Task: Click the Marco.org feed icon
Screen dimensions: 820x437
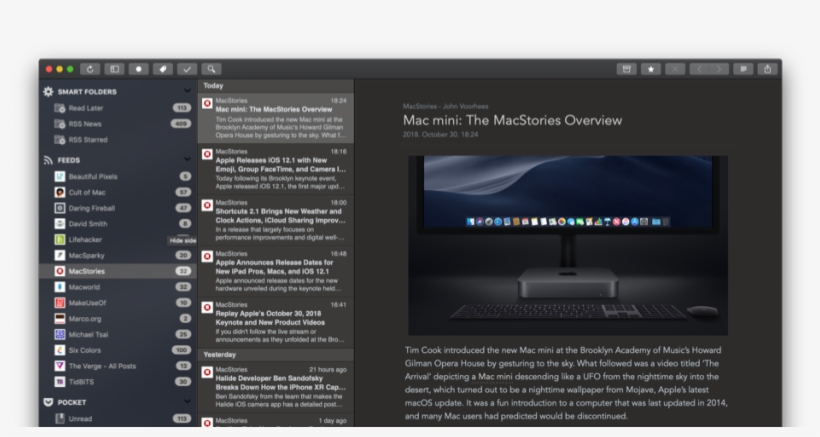Action: coord(60,318)
